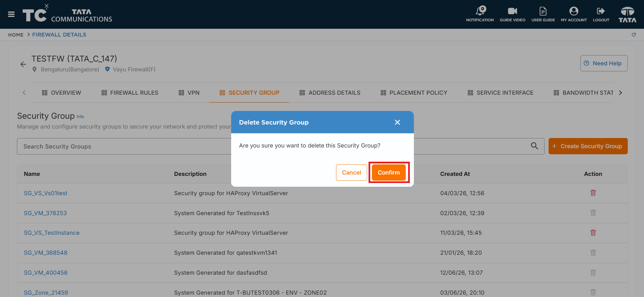This screenshot has width=644, height=297.
Task: Open the SG_VS_TestInstance link
Action: [x=51, y=233]
